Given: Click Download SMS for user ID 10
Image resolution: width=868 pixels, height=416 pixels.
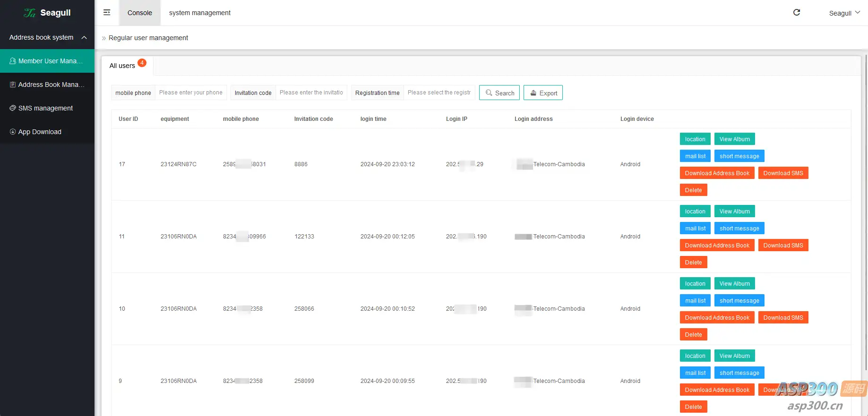Looking at the screenshot, I should 783,318.
